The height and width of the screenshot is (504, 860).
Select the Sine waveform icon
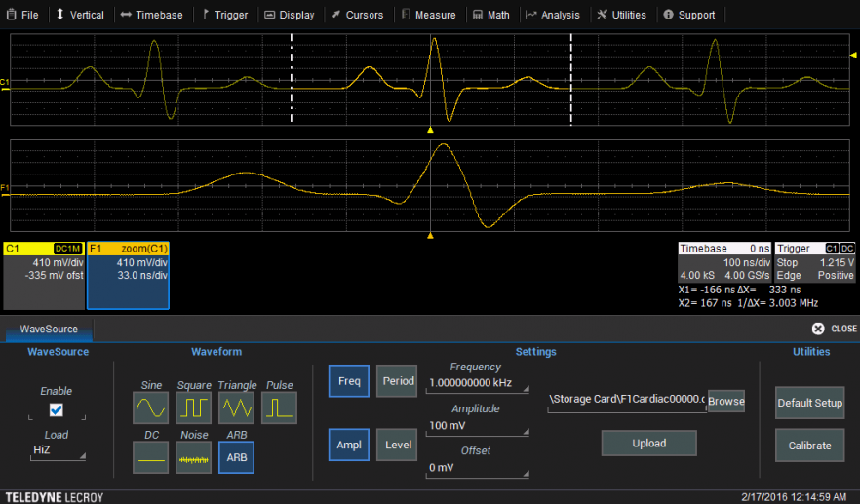(x=150, y=406)
